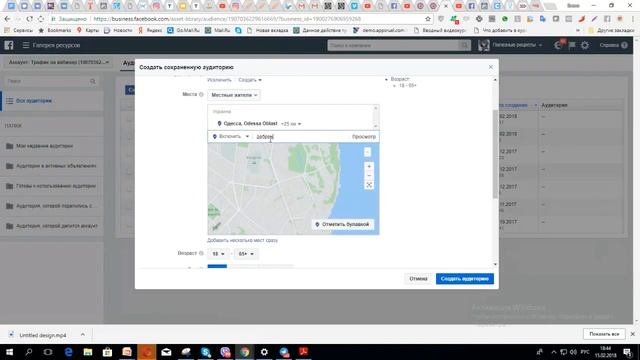Select Все аудитории in sidebar
Image resolution: width=640 pixels, height=360 pixels.
click(x=34, y=101)
